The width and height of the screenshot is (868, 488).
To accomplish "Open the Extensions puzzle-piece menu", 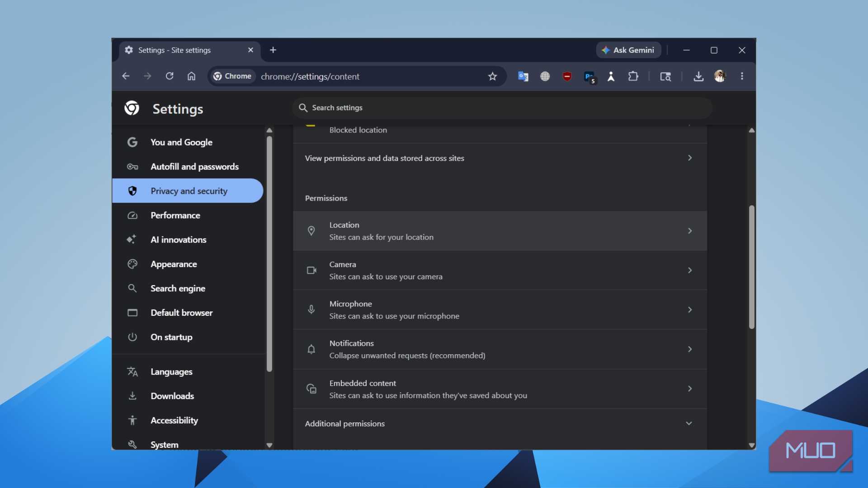I will 633,76.
